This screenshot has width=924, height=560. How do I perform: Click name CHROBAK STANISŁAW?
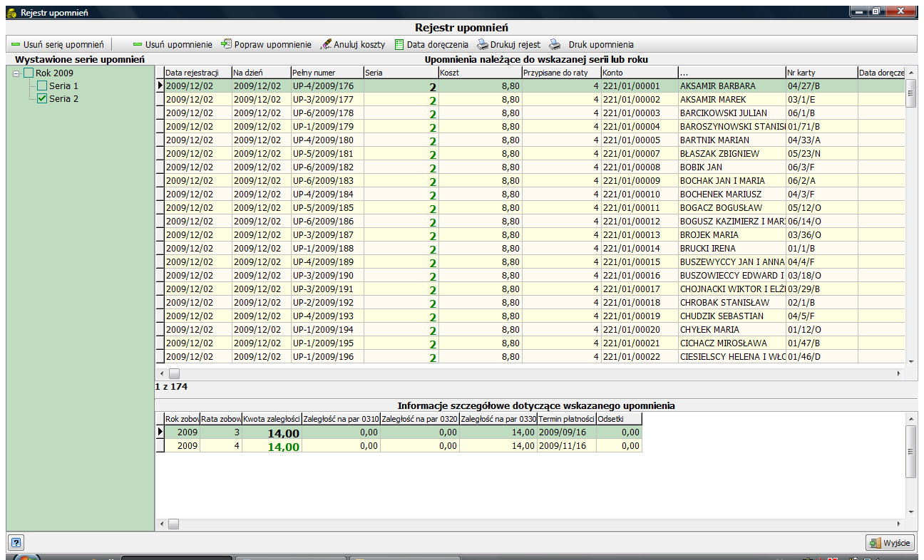click(x=724, y=302)
